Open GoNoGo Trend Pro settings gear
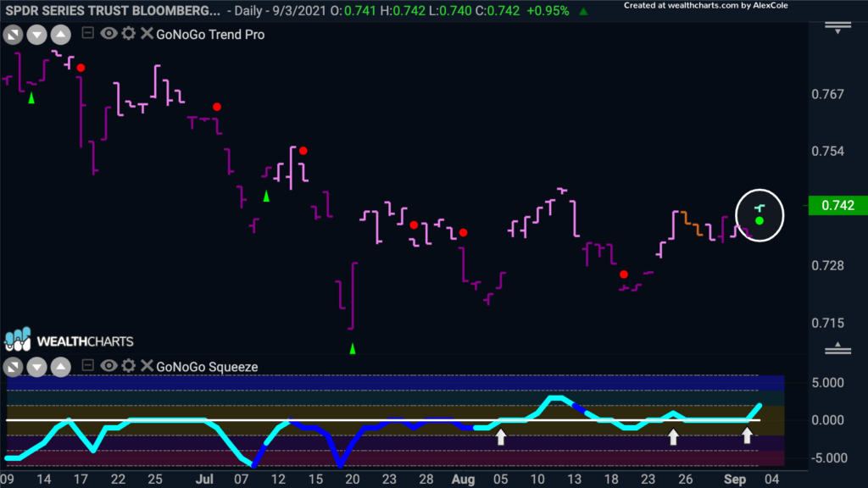Image resolution: width=868 pixels, height=488 pixels. pos(128,34)
